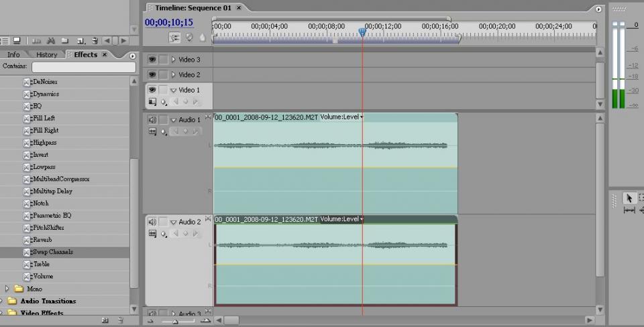Toggle lock box on Video 2 track
The width and height of the screenshot is (644, 327).
tap(163, 75)
